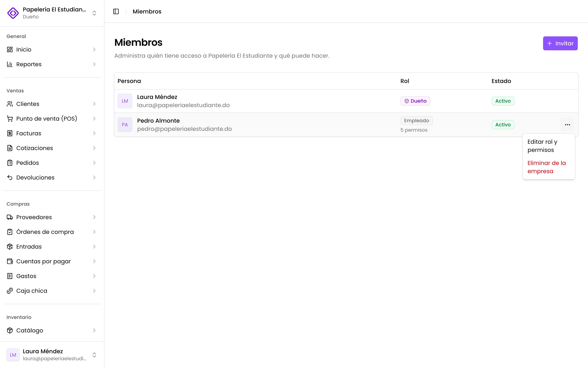Screen dimensions: 588x368
Task: Open the Proveedores truck icon
Action: coord(10,217)
